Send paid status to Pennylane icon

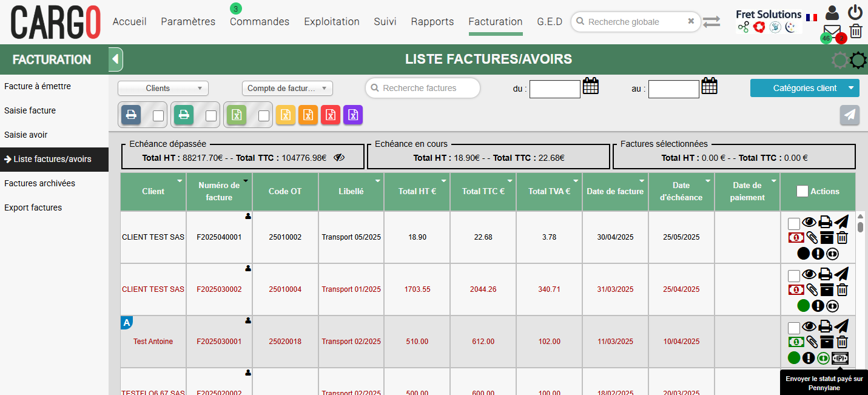tap(840, 358)
